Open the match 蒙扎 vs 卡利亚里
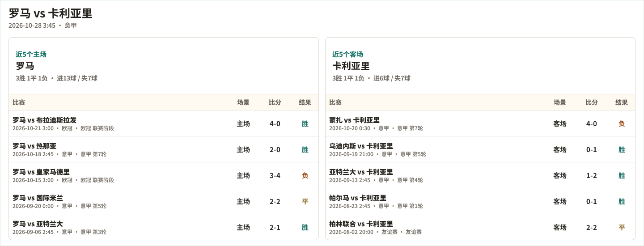This screenshot has width=644, height=246. (354, 120)
